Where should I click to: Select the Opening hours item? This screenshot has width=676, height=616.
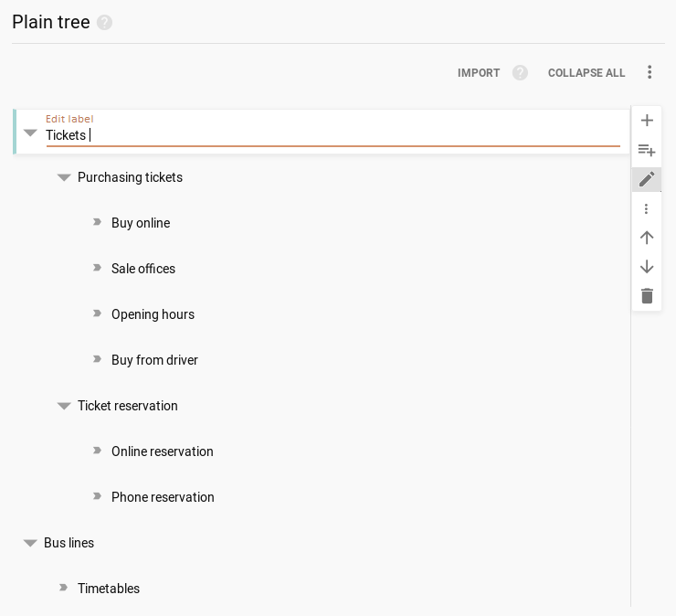153,314
